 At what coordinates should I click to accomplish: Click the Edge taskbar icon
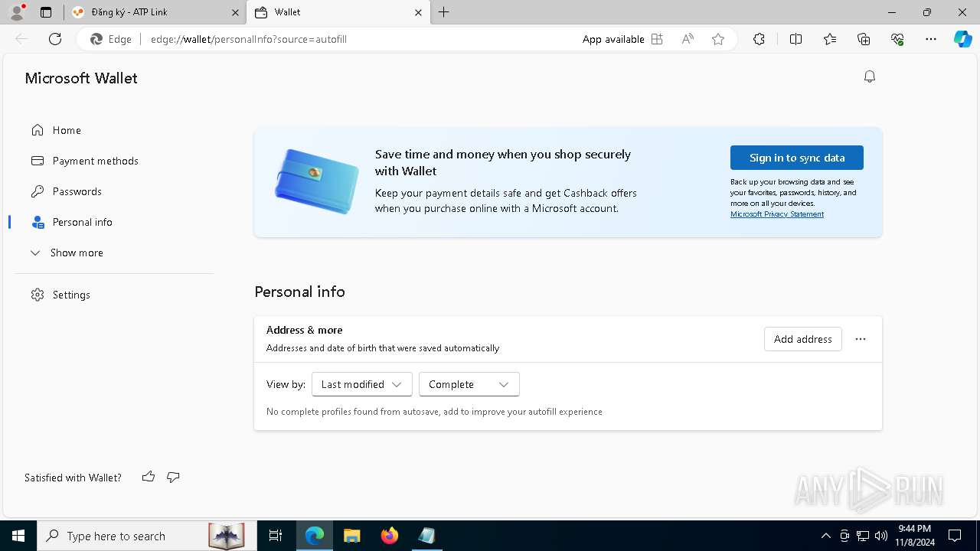315,536
